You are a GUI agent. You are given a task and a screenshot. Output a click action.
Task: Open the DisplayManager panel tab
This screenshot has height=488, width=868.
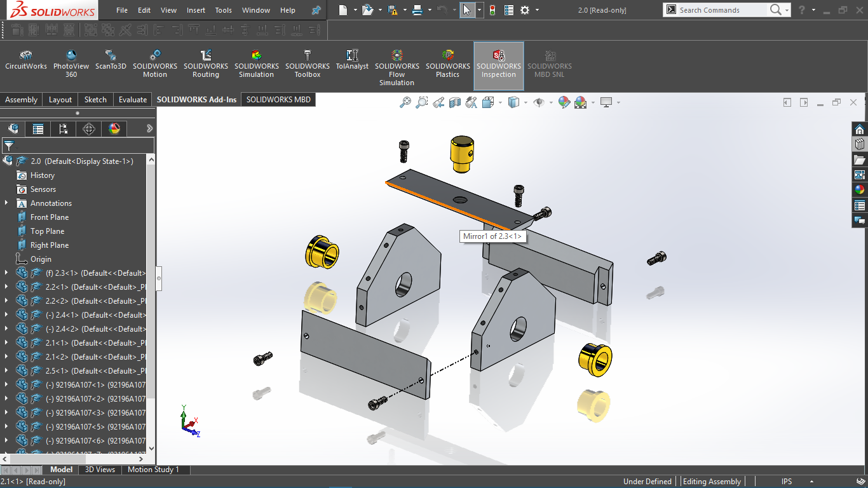pyautogui.click(x=113, y=128)
